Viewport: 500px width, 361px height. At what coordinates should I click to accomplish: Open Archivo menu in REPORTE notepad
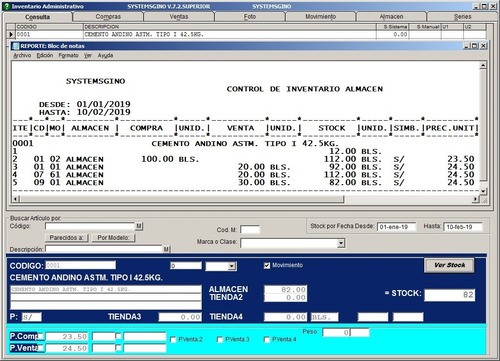pos(22,55)
